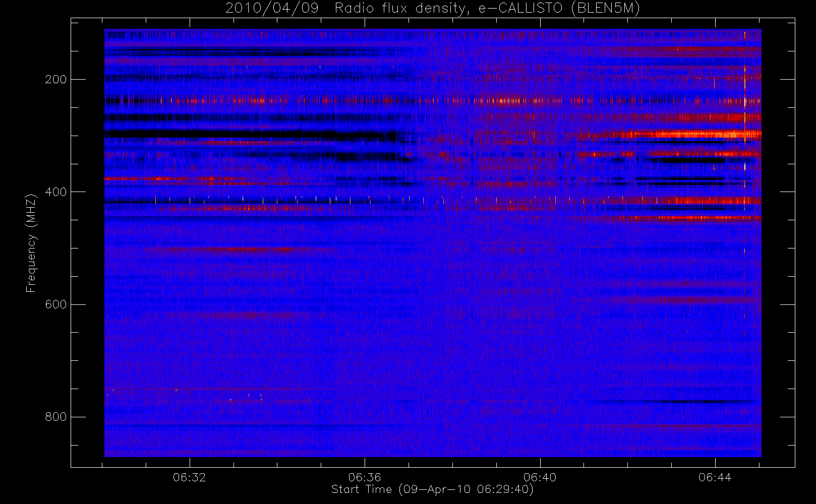Click the '400' frequency tick label
The image size is (816, 504).
click(55, 192)
